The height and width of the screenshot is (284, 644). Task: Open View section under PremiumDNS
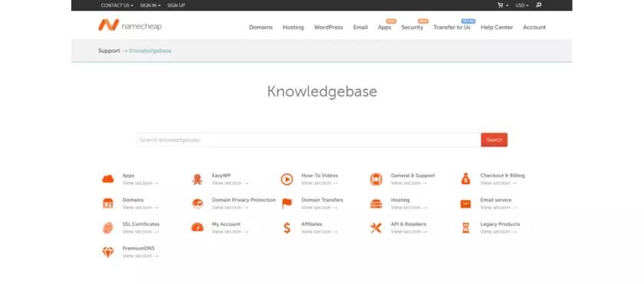click(x=140, y=256)
